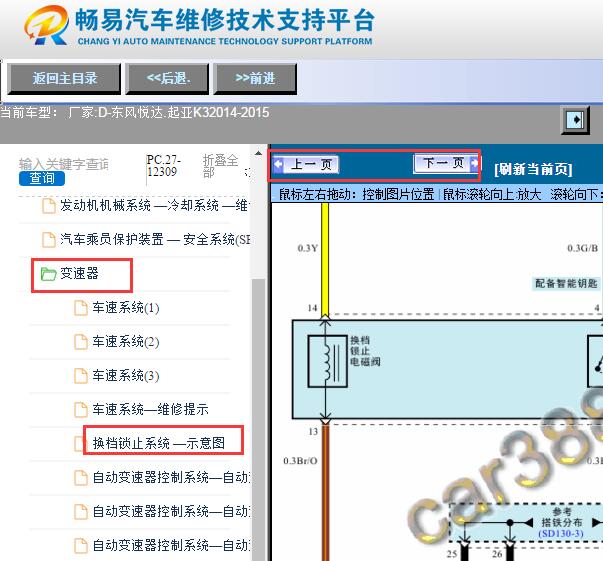Click the document icon beside 车速系统(3)

point(80,376)
